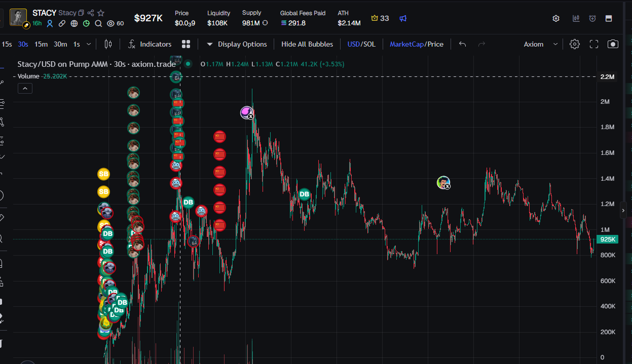
Task: Click the green pie chart icon
Action: (86, 23)
